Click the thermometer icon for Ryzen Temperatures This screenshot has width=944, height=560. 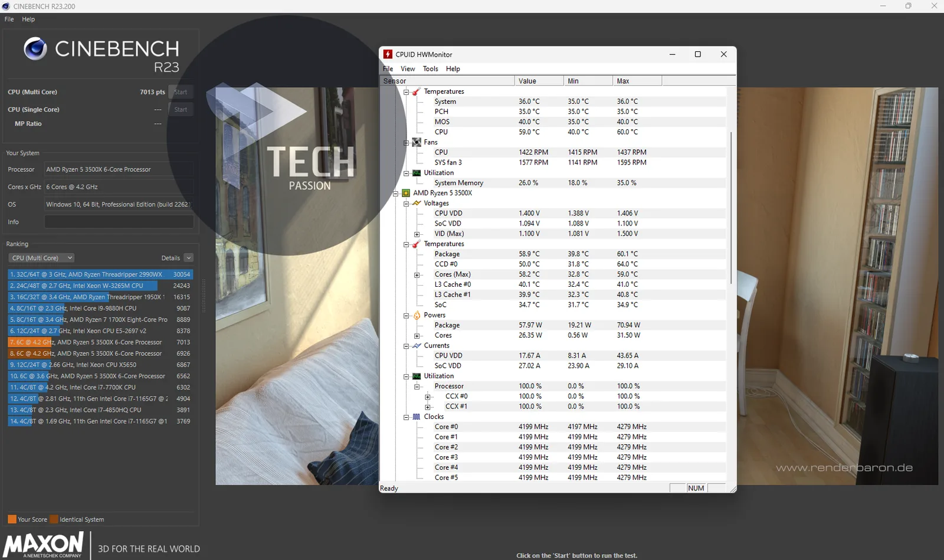tap(417, 244)
